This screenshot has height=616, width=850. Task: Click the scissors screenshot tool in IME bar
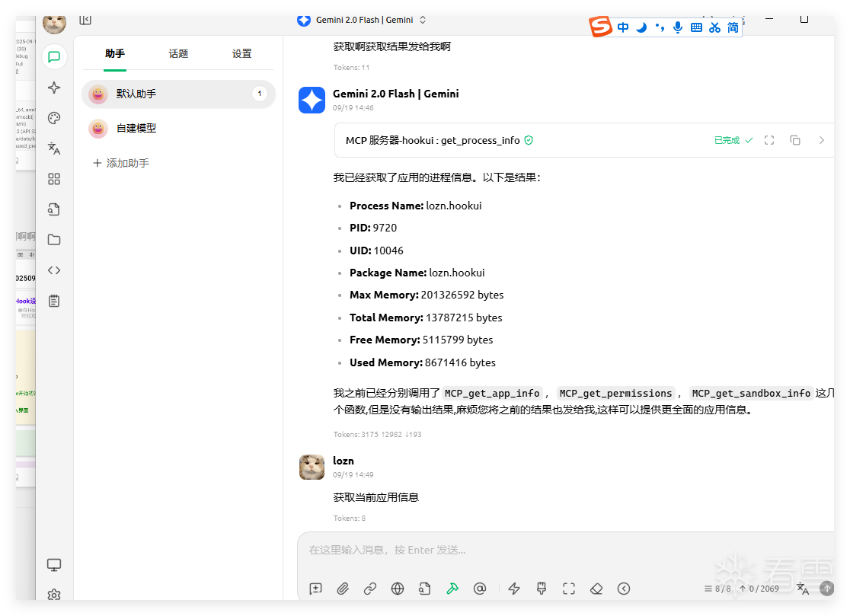715,27
